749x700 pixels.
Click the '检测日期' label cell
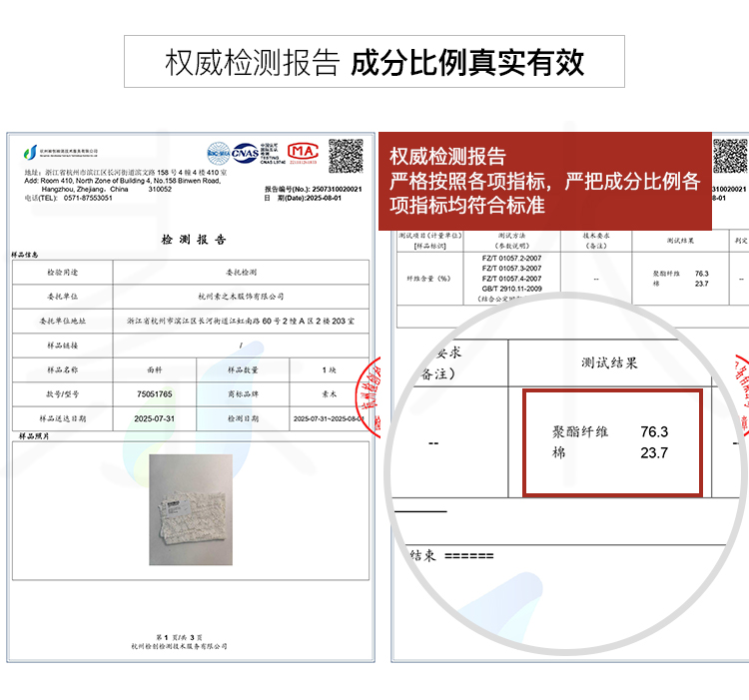243,418
